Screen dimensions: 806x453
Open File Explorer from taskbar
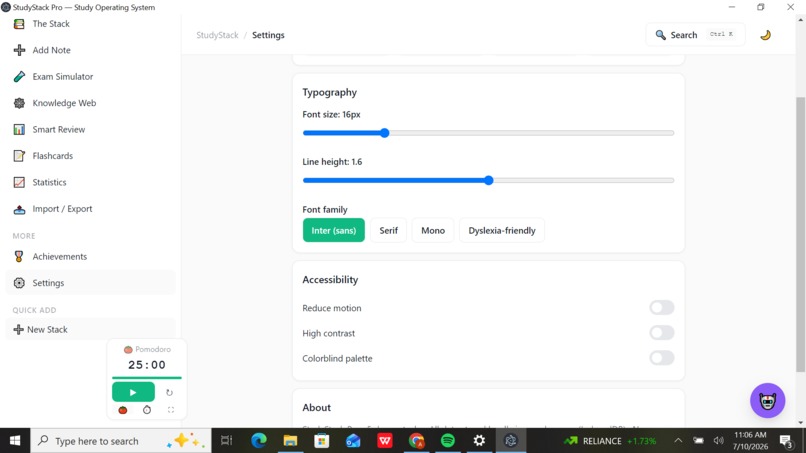point(290,441)
